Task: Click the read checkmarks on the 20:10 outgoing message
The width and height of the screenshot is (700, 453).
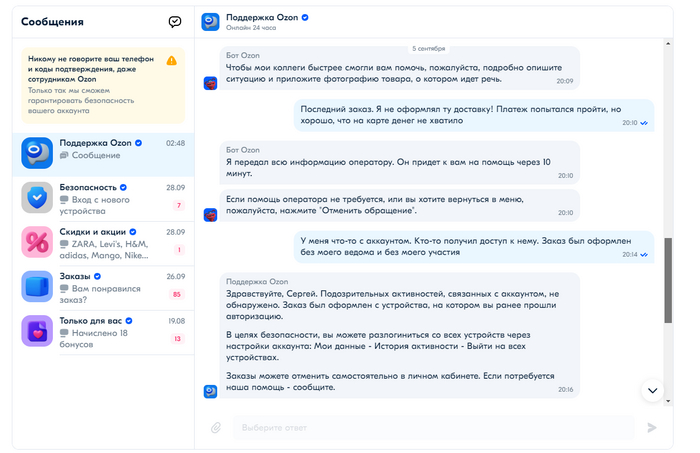Action: point(644,123)
